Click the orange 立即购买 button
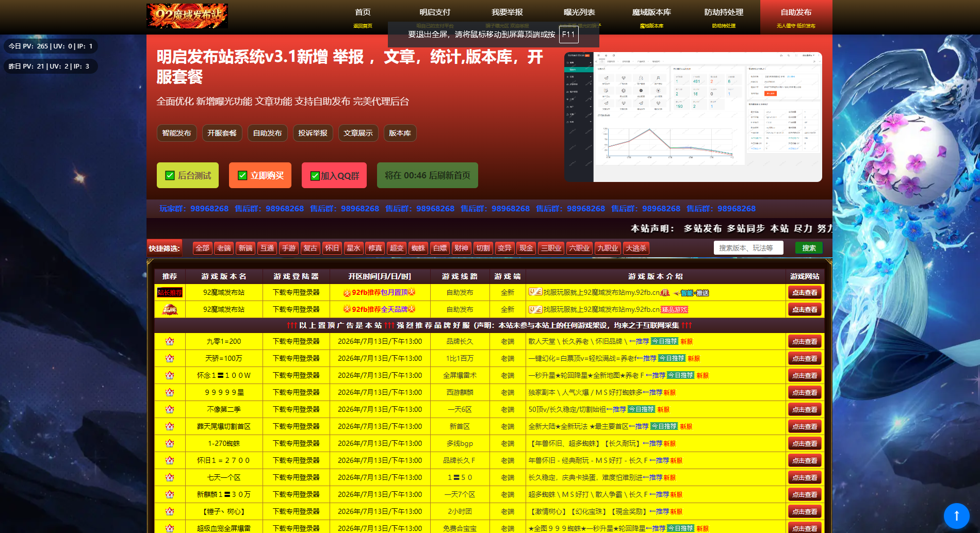 [260, 175]
